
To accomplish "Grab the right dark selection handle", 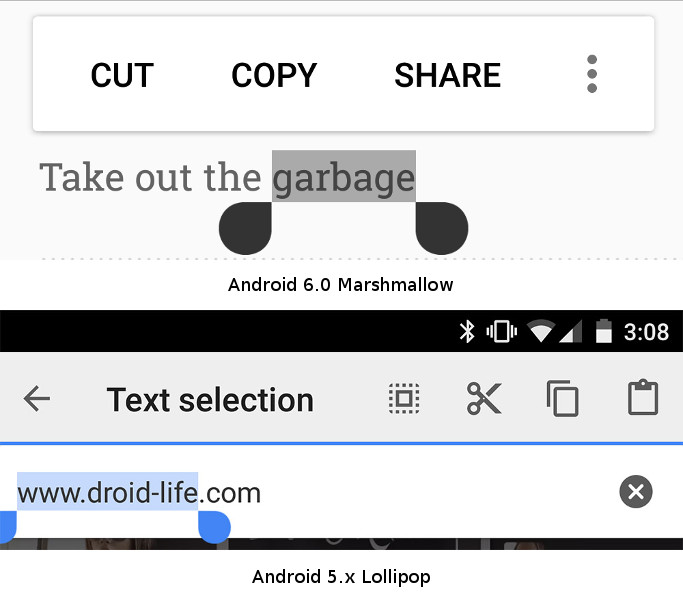I will pyautogui.click(x=442, y=228).
